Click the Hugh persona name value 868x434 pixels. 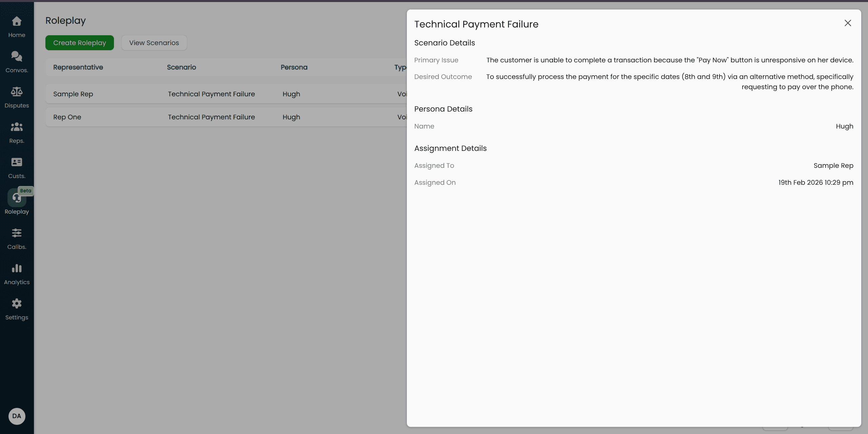(x=844, y=126)
